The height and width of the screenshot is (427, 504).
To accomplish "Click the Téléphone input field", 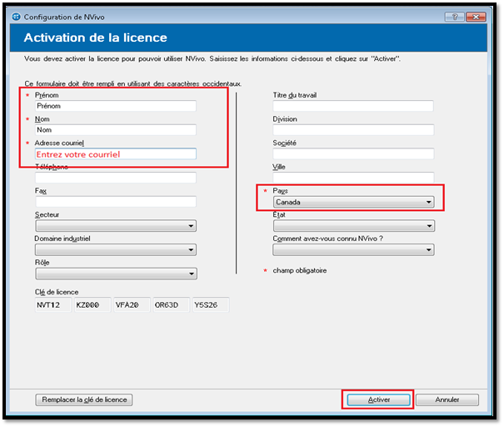I will (115, 178).
